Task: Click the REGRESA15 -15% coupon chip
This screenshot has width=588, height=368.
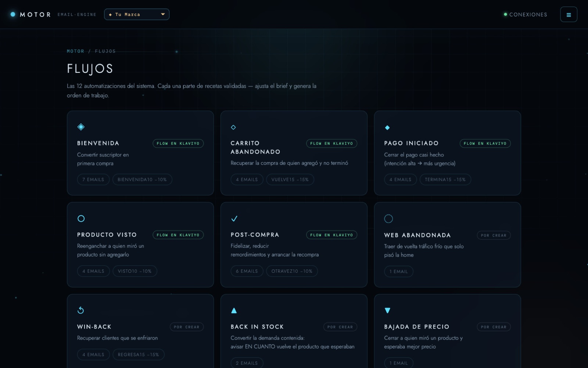Action: (x=139, y=355)
